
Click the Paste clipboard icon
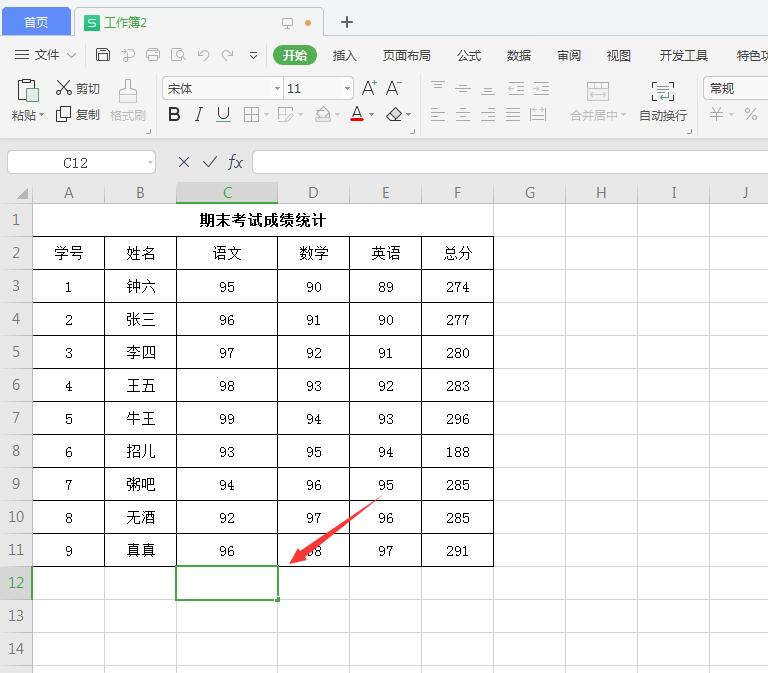pos(28,90)
